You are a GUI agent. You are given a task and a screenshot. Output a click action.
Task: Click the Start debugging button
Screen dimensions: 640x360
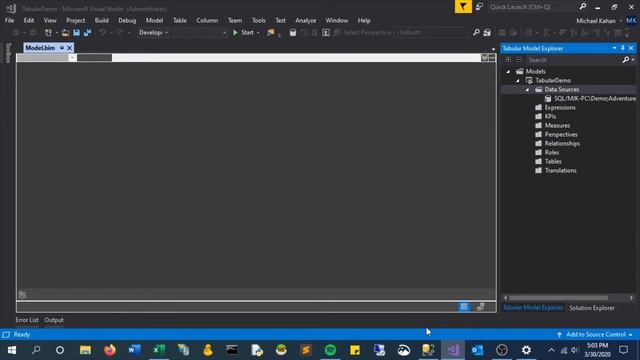[x=244, y=33]
